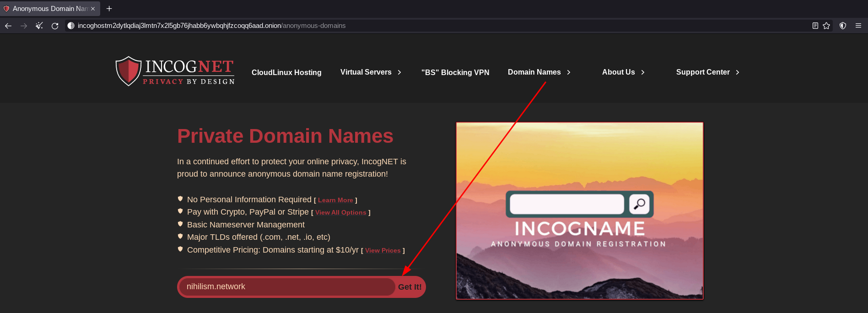Viewport: 868px width, 313px height.
Task: Click the View All Options link
Action: [x=341, y=212]
